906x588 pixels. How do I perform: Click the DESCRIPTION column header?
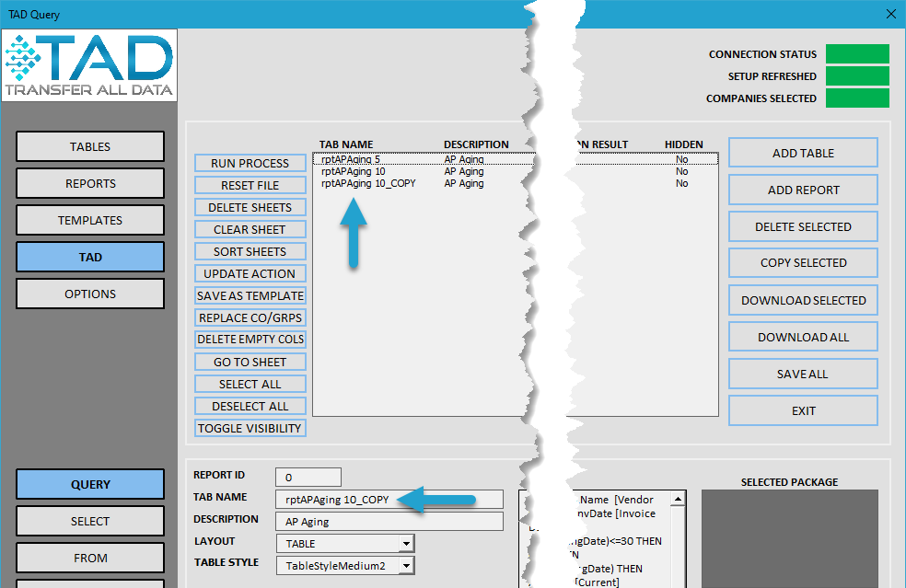pyautogui.click(x=476, y=144)
